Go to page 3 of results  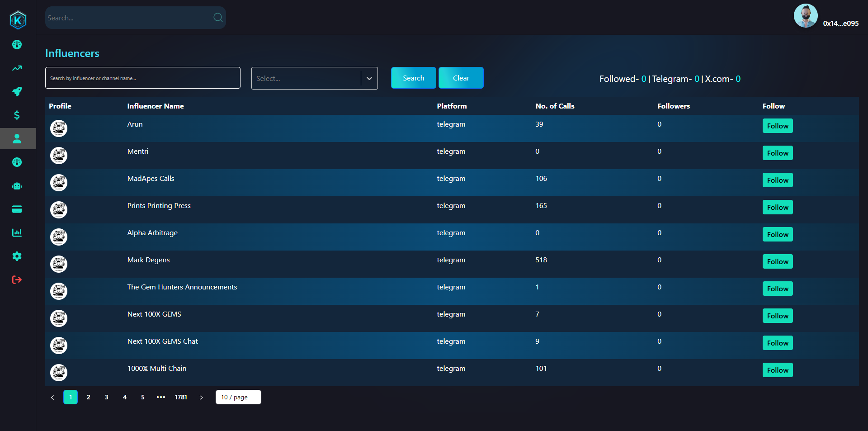tap(107, 397)
